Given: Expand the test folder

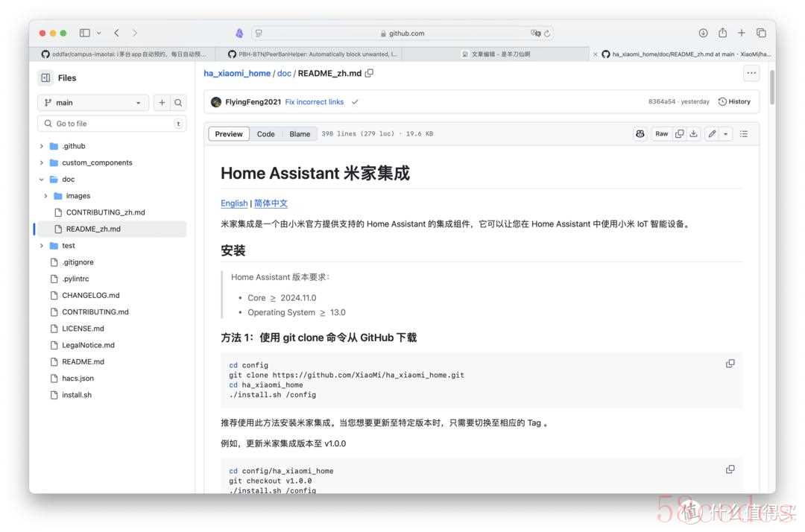Looking at the screenshot, I should [42, 246].
